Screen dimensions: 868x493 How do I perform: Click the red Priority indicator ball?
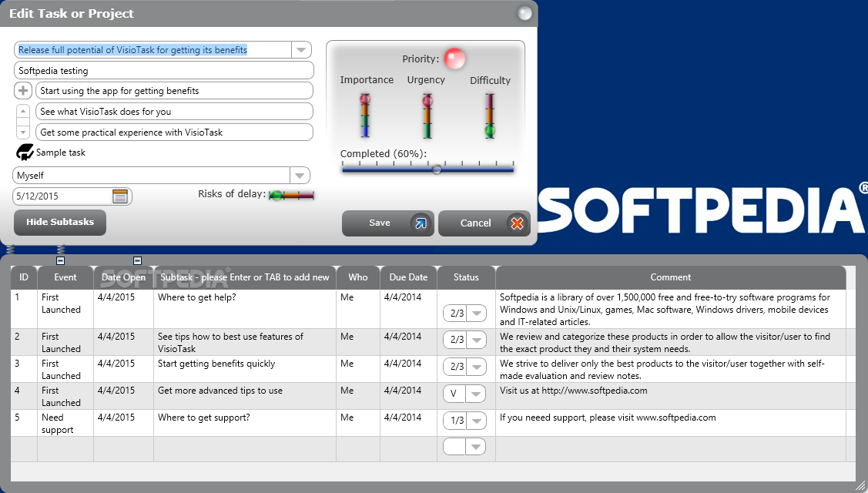tap(454, 59)
